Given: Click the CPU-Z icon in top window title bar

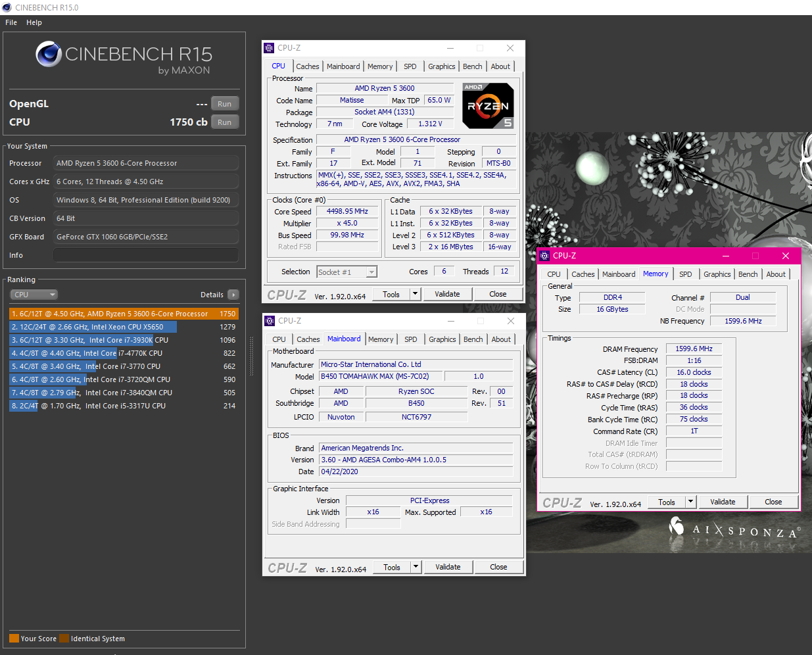Looking at the screenshot, I should (x=269, y=48).
